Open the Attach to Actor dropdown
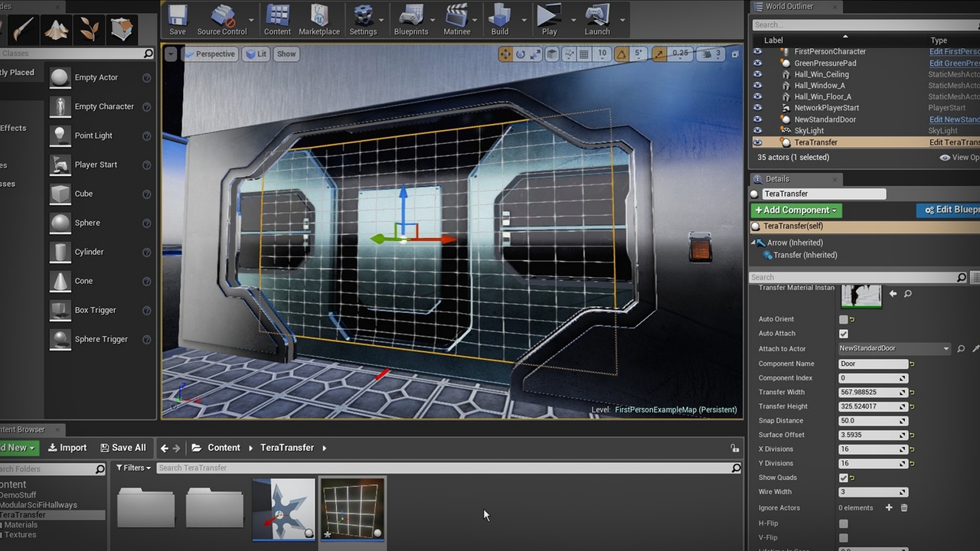Image resolution: width=980 pixels, height=551 pixels. tap(894, 348)
